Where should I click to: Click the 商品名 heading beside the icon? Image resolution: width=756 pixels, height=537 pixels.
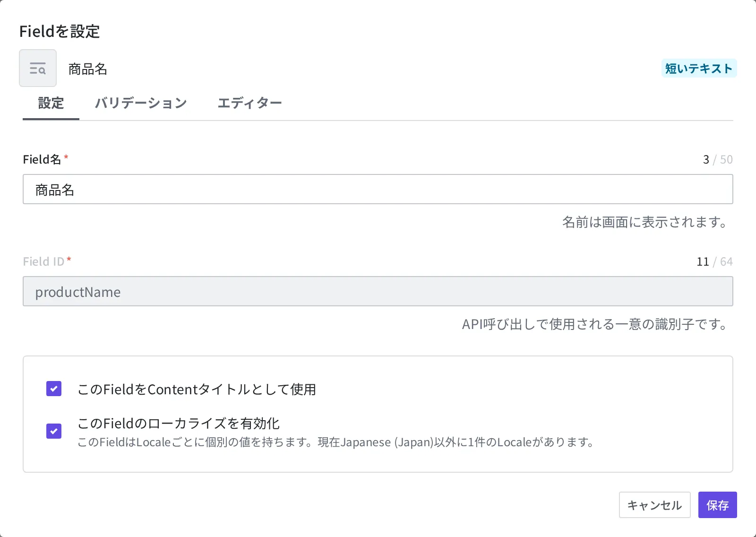click(x=88, y=69)
